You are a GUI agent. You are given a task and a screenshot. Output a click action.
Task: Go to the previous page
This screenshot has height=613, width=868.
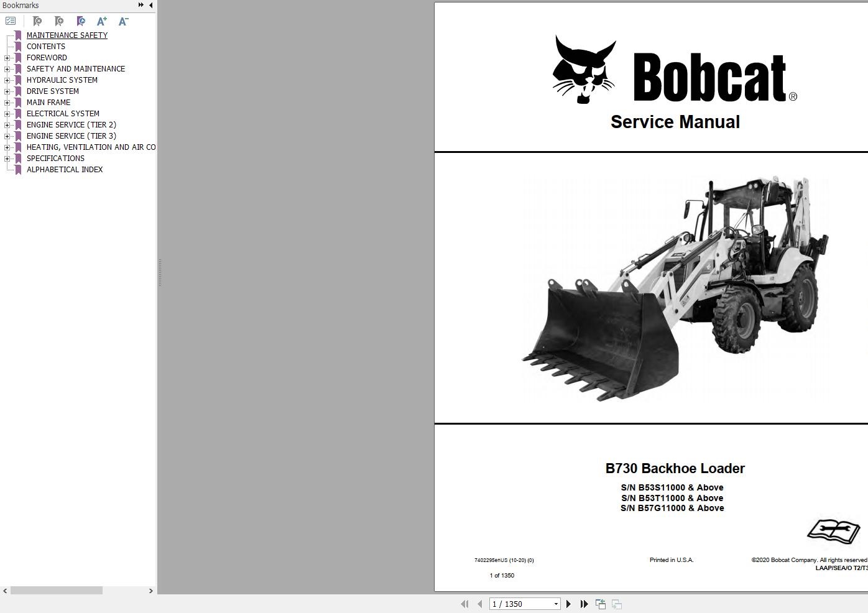(479, 604)
